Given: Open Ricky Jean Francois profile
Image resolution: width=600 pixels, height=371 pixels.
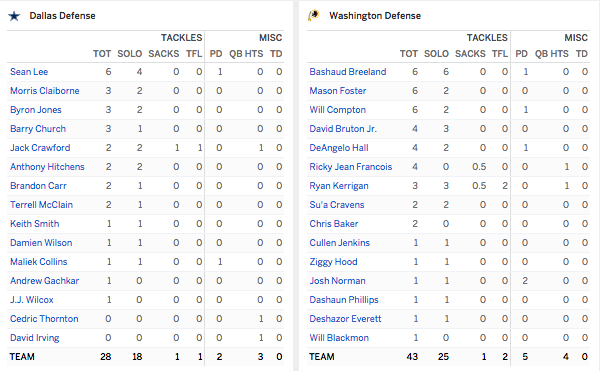Looking at the screenshot, I should point(351,167).
